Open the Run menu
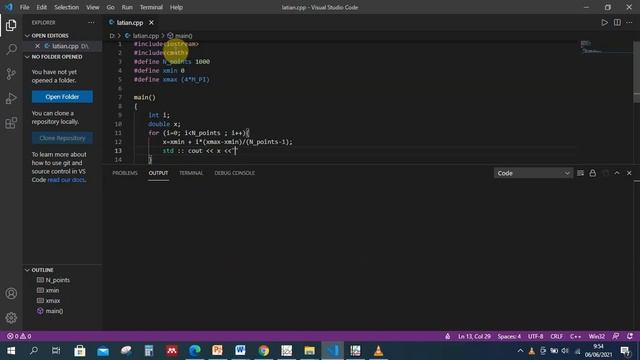The height and width of the screenshot is (360, 640). click(x=127, y=7)
